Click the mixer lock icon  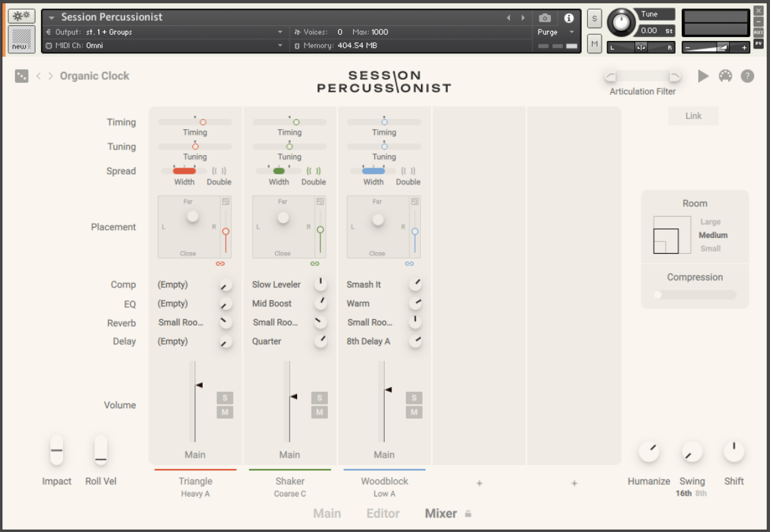pos(468,514)
